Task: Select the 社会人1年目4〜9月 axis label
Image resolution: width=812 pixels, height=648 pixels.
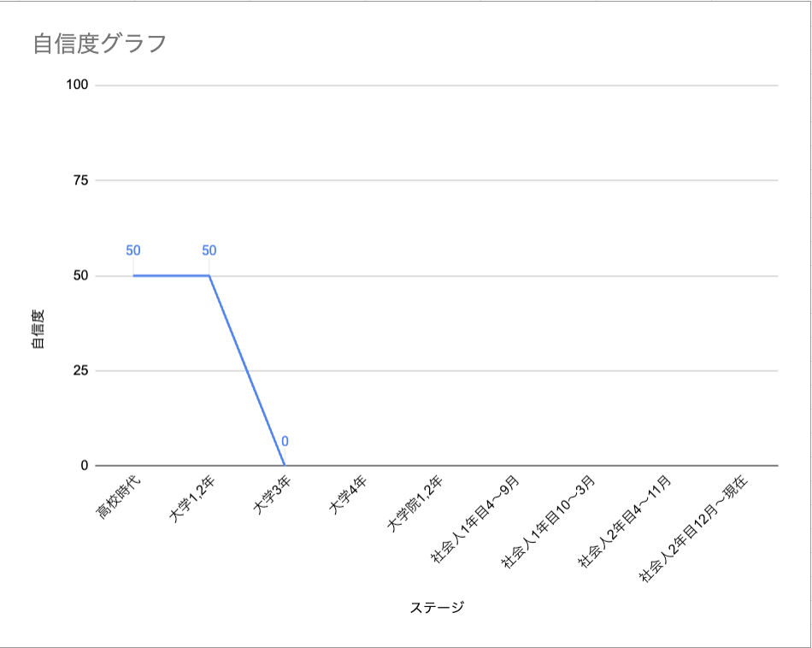Action: 475,519
